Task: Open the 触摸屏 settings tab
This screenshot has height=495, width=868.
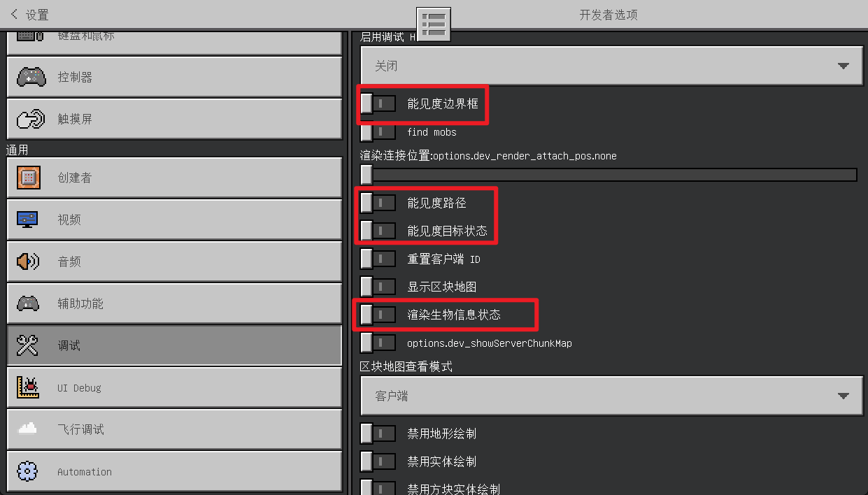Action: pos(174,119)
